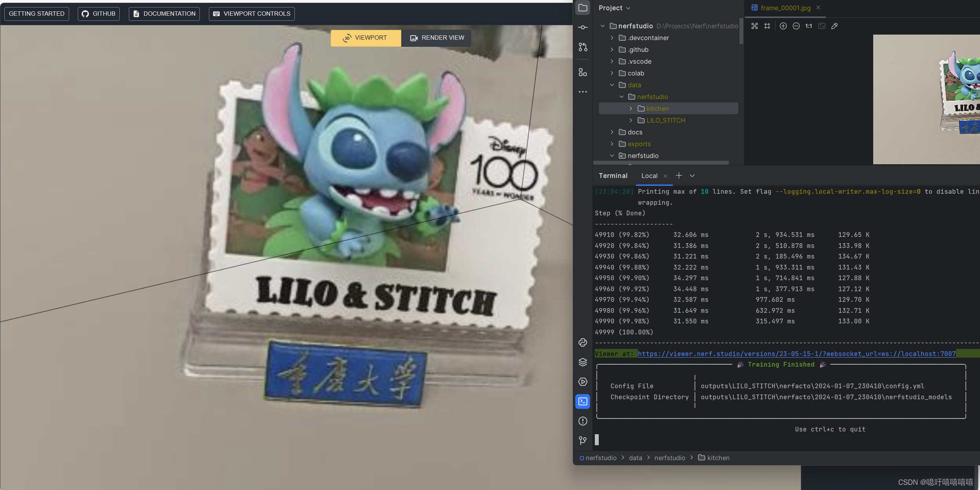Open the terminal sessions dropdown arrow
Viewport: 980px width, 490px height.
pyautogui.click(x=692, y=176)
